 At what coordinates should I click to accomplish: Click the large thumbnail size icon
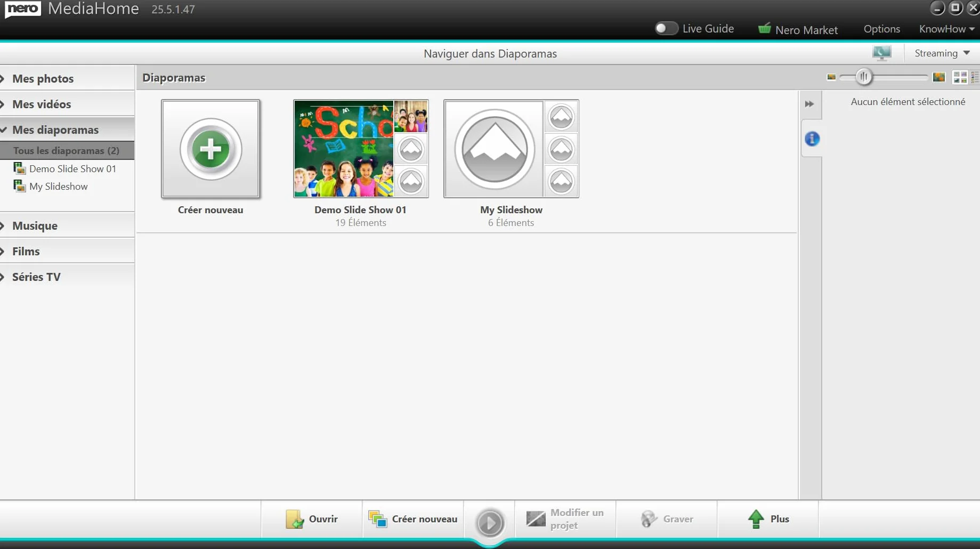pos(939,77)
